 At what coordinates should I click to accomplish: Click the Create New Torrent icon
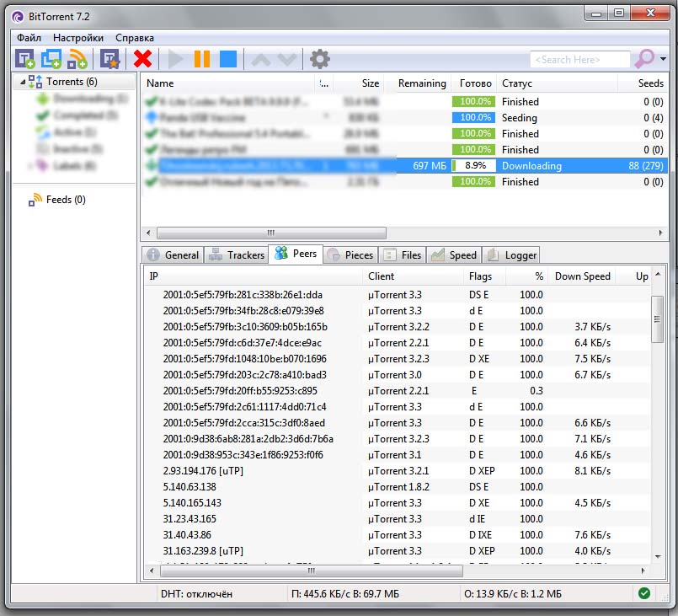pos(109,59)
